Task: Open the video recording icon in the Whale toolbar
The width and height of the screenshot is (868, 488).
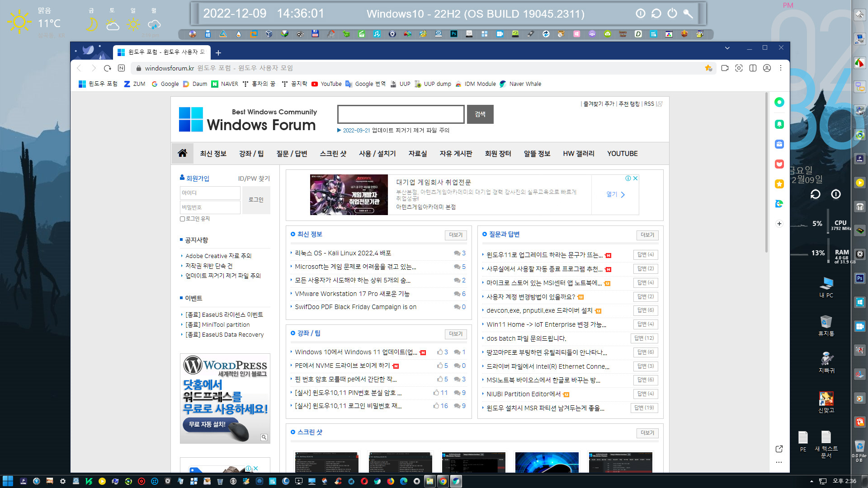Action: 725,68
